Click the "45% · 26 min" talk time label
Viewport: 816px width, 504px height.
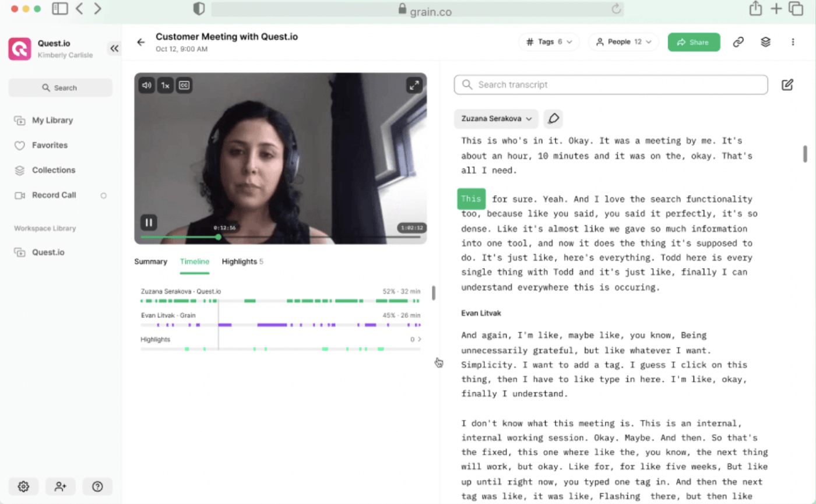402,315
